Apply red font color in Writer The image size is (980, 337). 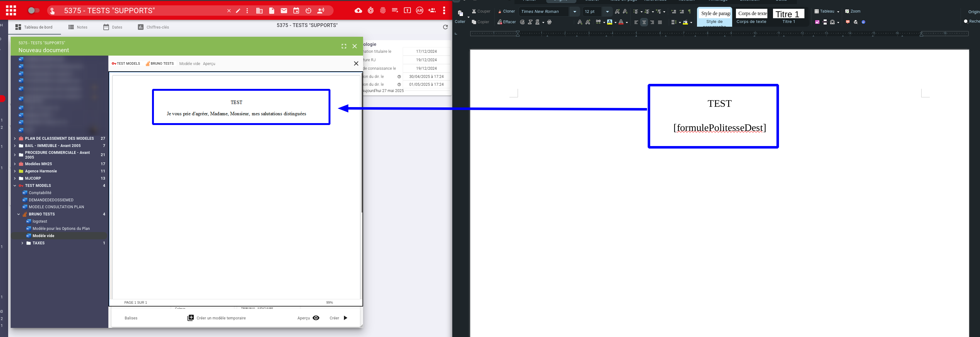pyautogui.click(x=621, y=22)
